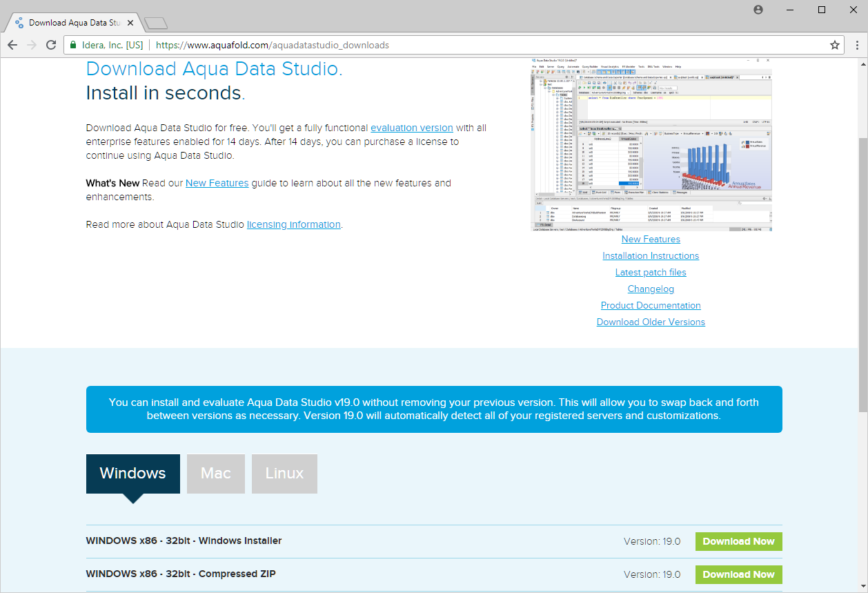Click the blue v19.0 evaluation notice banner
The image size is (868, 593).
[434, 409]
